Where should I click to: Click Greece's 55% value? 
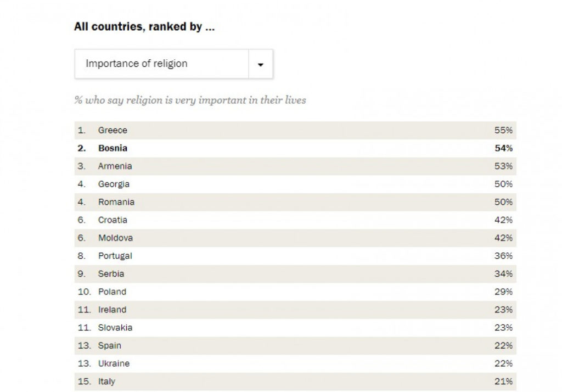coord(503,131)
